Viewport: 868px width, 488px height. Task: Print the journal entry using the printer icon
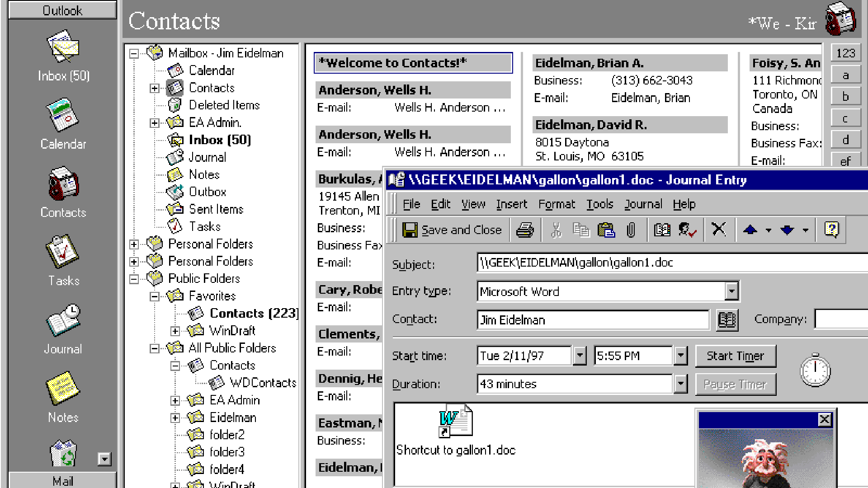[x=525, y=230]
